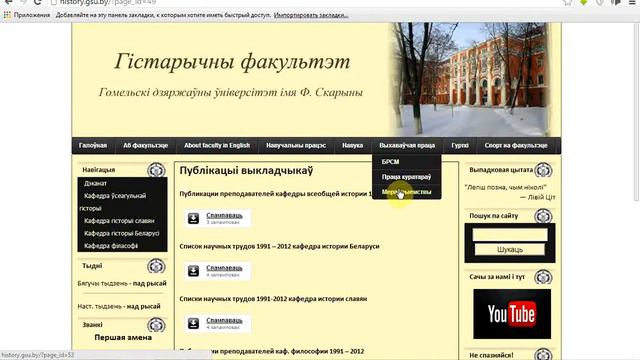Open the Приложения apps shortcut
This screenshot has width=640, height=360.
pos(27,15)
